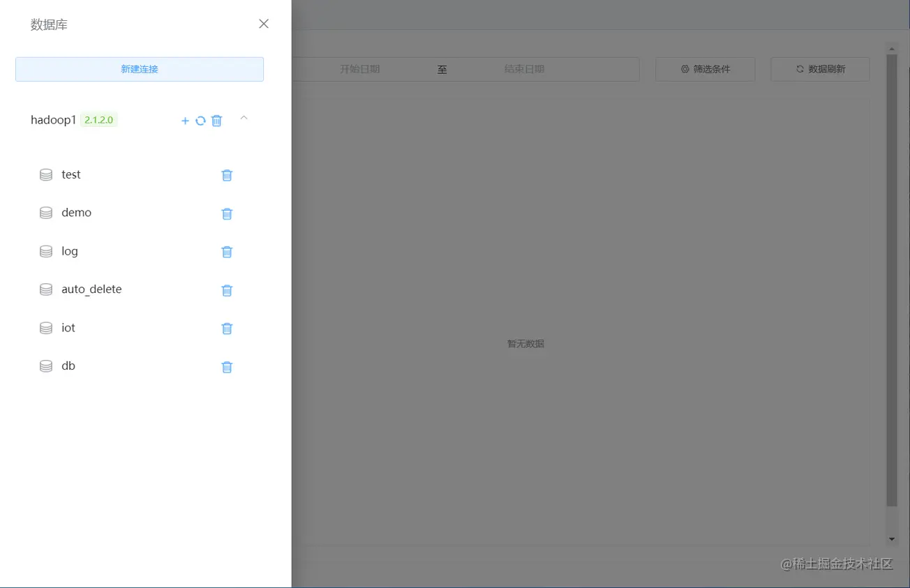Click the 新建连接 button
Image resolution: width=910 pixels, height=588 pixels.
140,69
